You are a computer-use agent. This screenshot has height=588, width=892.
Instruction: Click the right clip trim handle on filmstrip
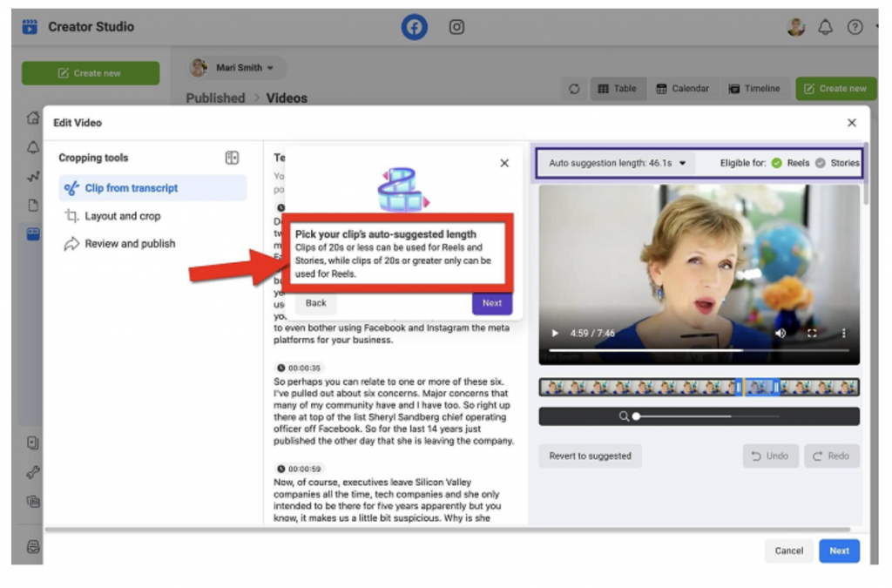pyautogui.click(x=776, y=388)
